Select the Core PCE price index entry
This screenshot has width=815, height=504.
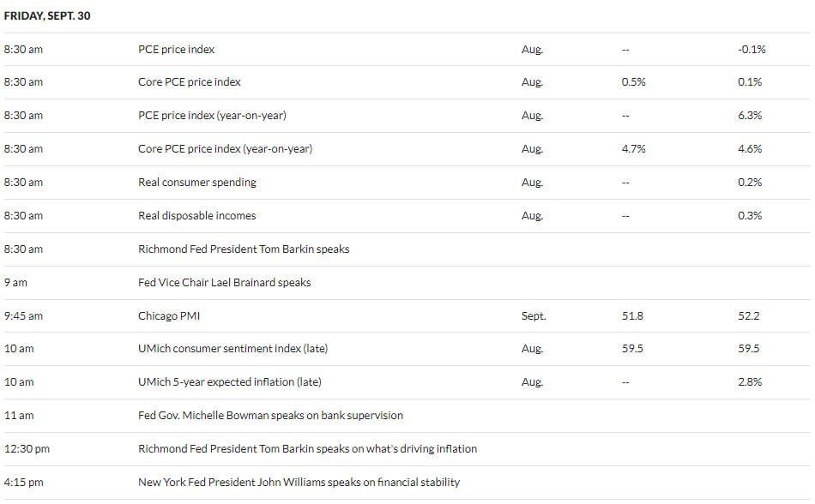click(x=190, y=82)
